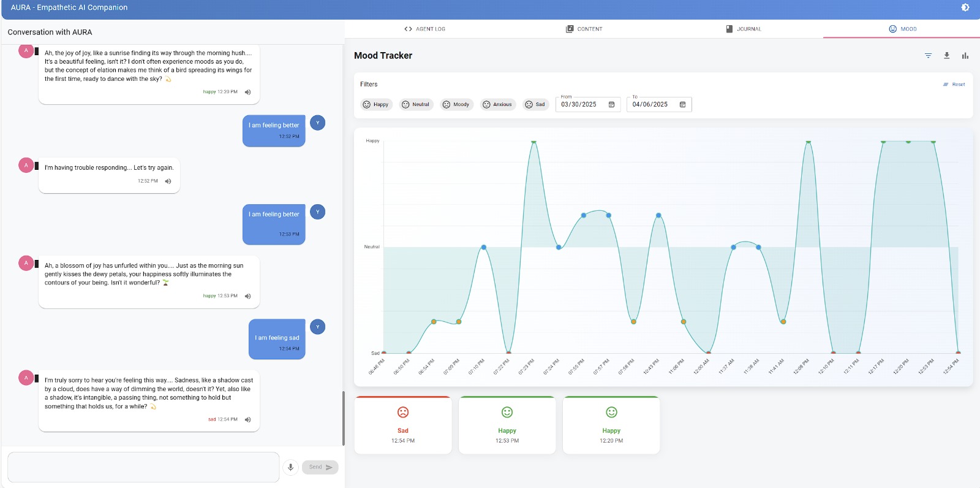Click the Send message button
Viewport: 980px width, 488px height.
point(320,467)
